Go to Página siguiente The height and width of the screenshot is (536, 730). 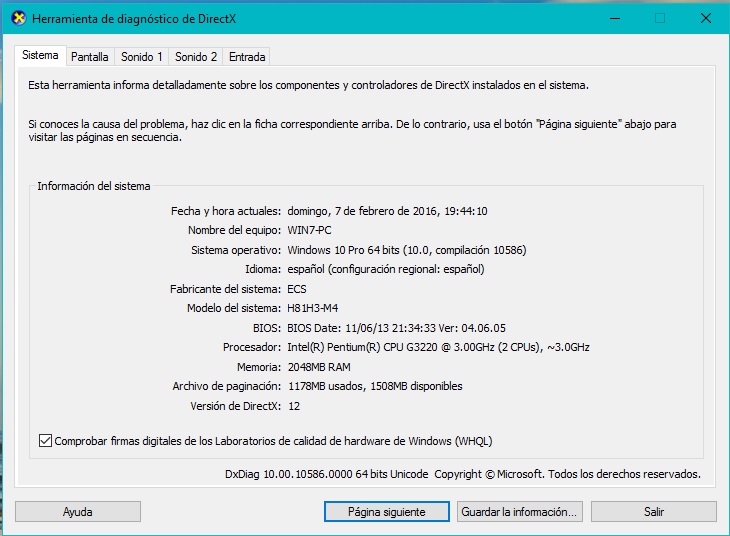(386, 512)
